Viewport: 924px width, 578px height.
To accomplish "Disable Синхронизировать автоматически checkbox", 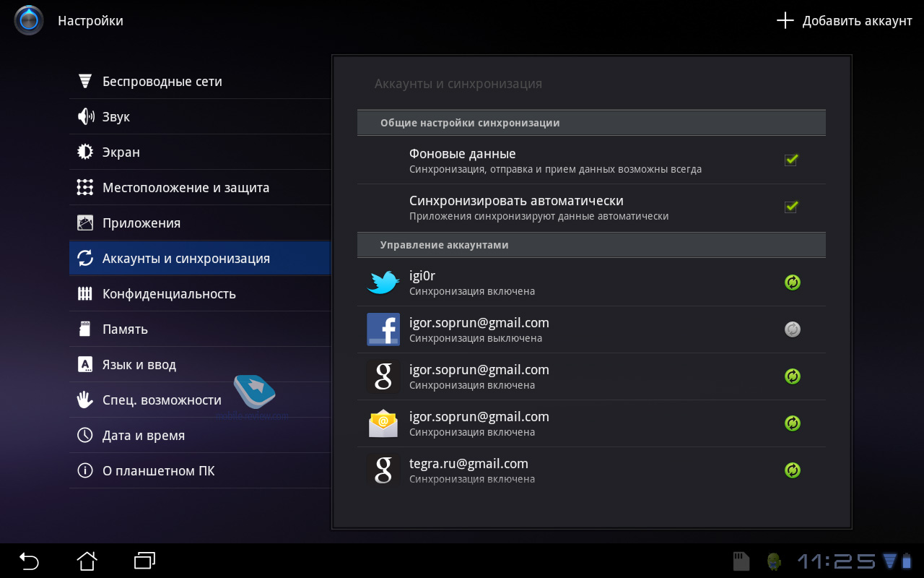I will (x=791, y=207).
